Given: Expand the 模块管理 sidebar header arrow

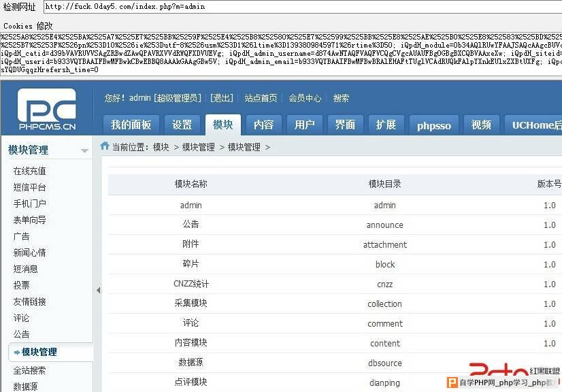Looking at the screenshot, I should pyautogui.click(x=84, y=150).
